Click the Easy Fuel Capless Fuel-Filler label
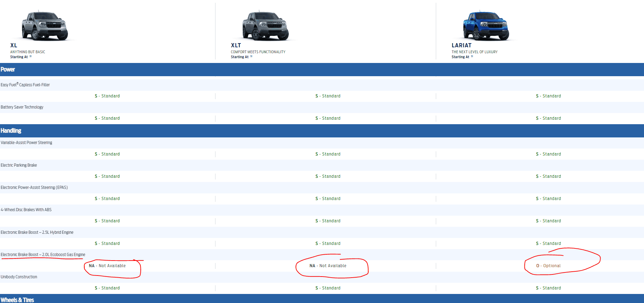 25,85
